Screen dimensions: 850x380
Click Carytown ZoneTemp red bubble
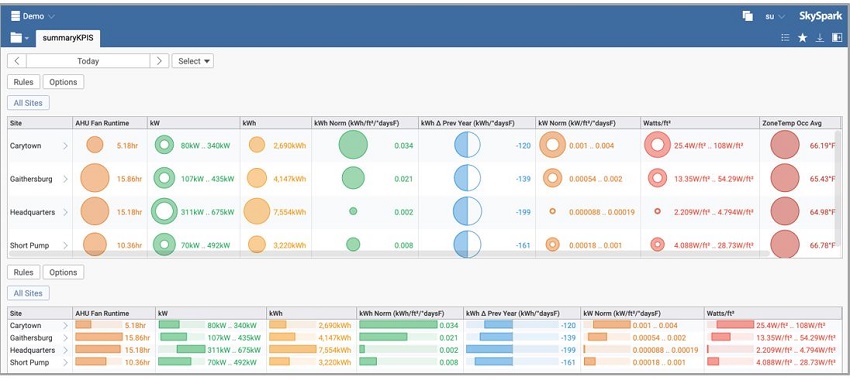(x=785, y=145)
